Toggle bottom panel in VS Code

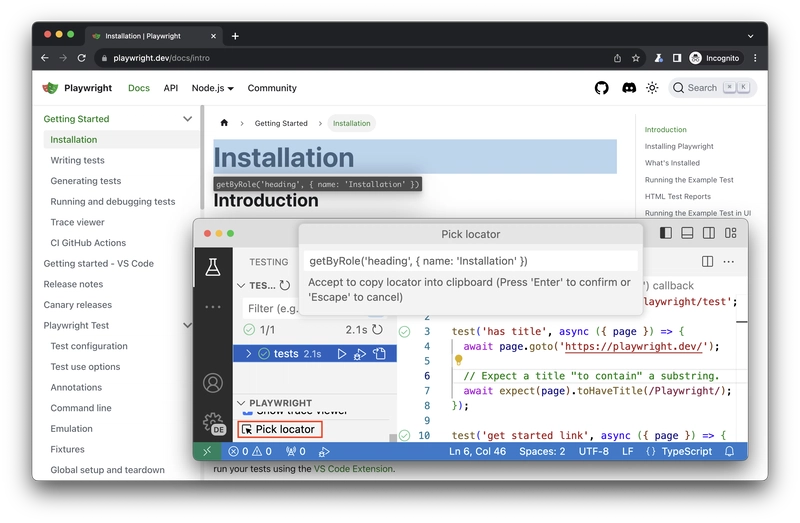coord(687,233)
